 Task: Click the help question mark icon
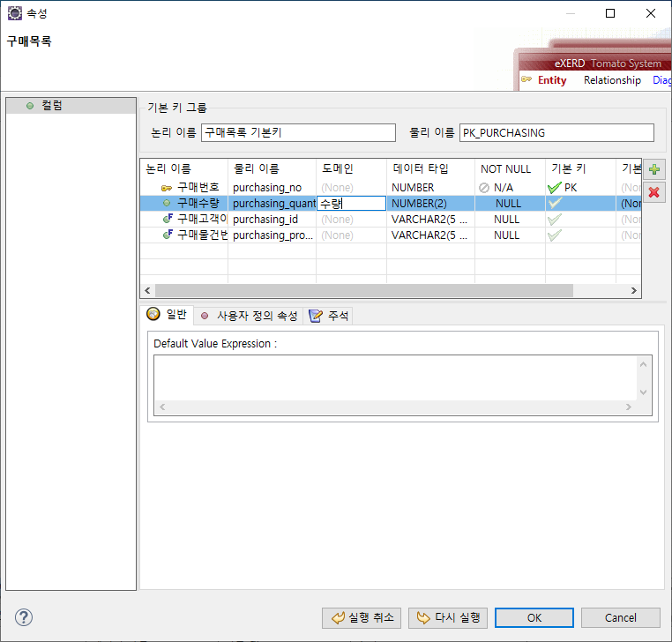click(24, 617)
